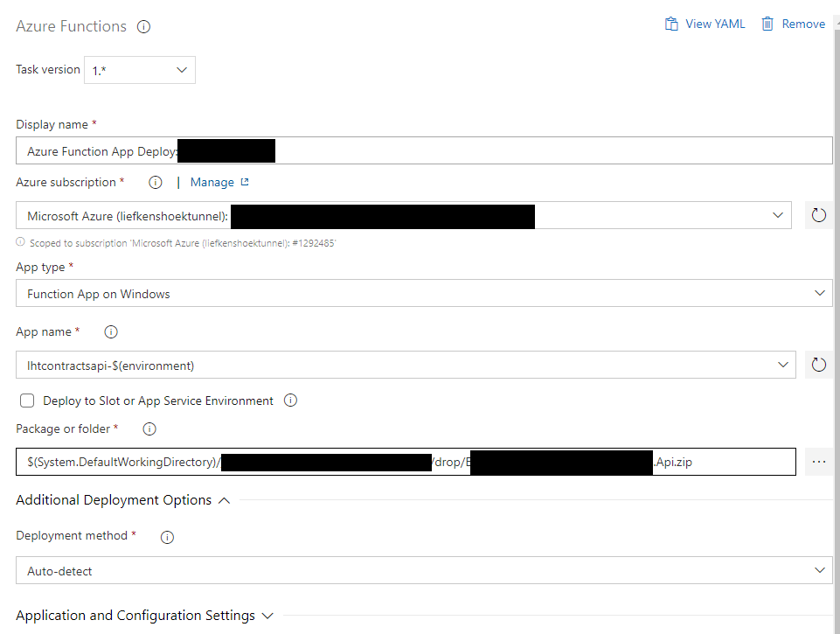840x634 pixels.
Task: Click the Task version label
Action: coord(48,70)
